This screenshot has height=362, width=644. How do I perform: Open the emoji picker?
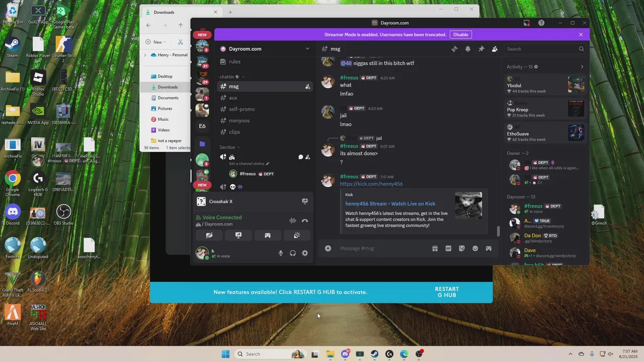(475, 248)
